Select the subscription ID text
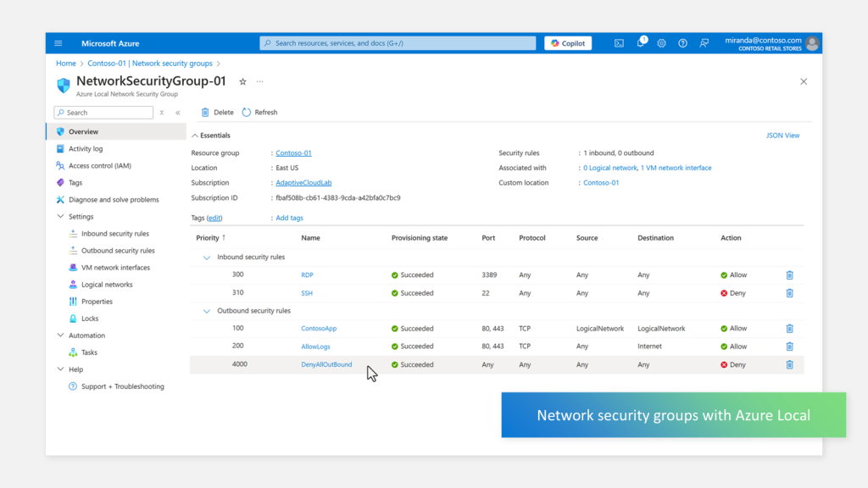This screenshot has height=488, width=868. (x=337, y=197)
